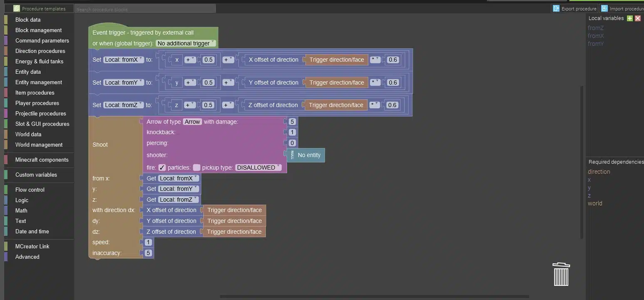The height and width of the screenshot is (300, 644).
Task: Select fromZ in the Local variables list
Action: (x=596, y=28)
